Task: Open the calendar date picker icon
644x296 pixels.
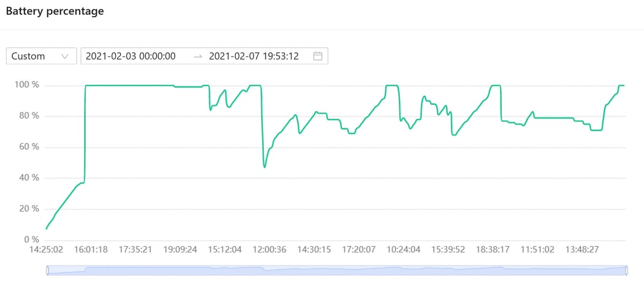Action: click(x=318, y=56)
